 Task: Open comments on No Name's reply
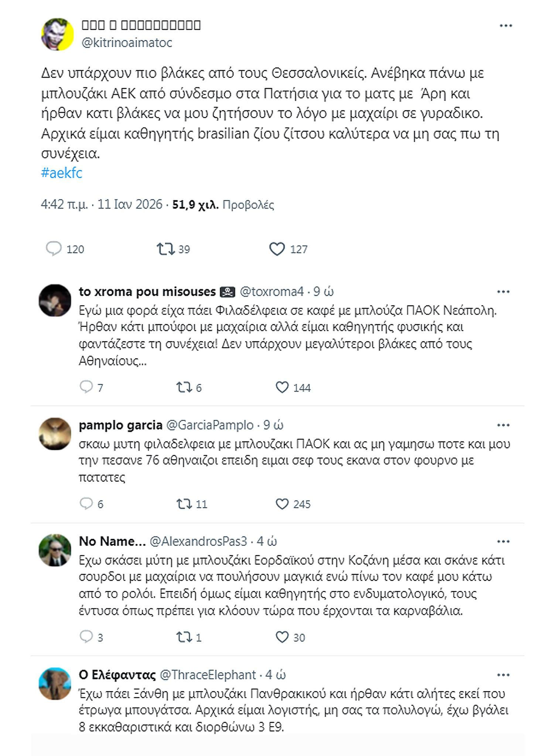86,637
